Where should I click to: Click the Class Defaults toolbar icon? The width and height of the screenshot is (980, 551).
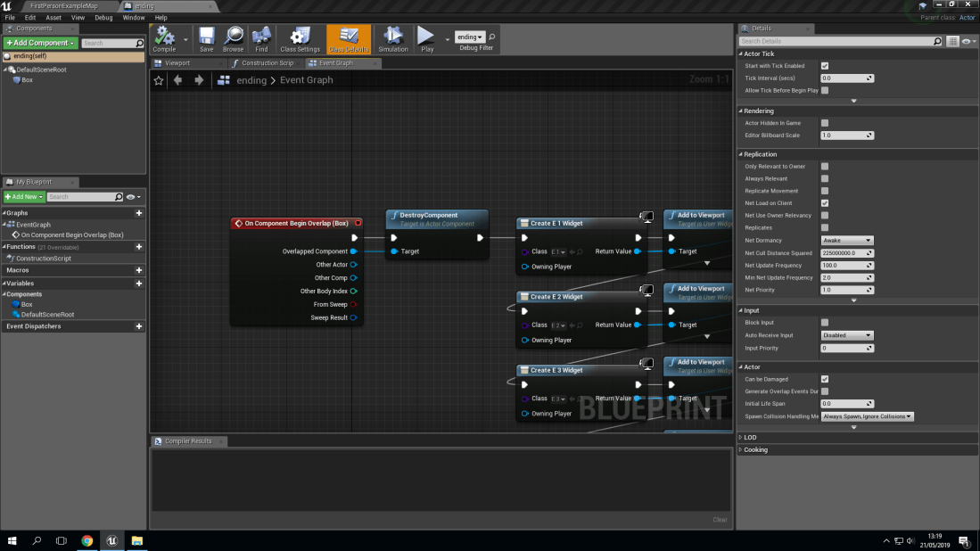pyautogui.click(x=349, y=37)
